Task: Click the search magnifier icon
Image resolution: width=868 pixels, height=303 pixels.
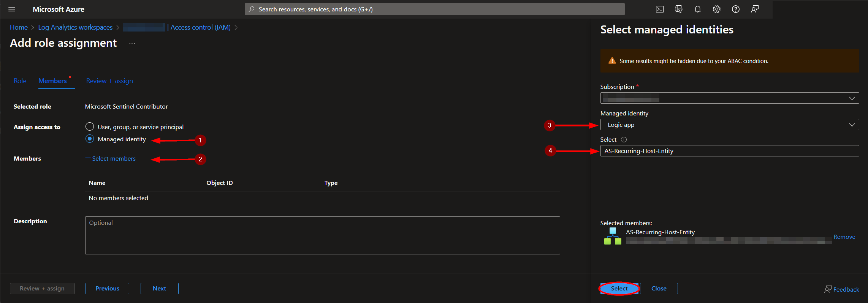Action: [251, 9]
